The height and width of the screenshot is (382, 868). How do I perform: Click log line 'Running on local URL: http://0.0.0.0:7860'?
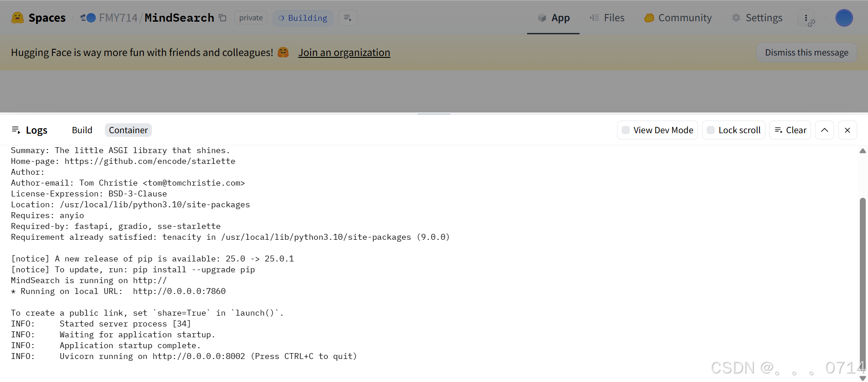(x=118, y=291)
